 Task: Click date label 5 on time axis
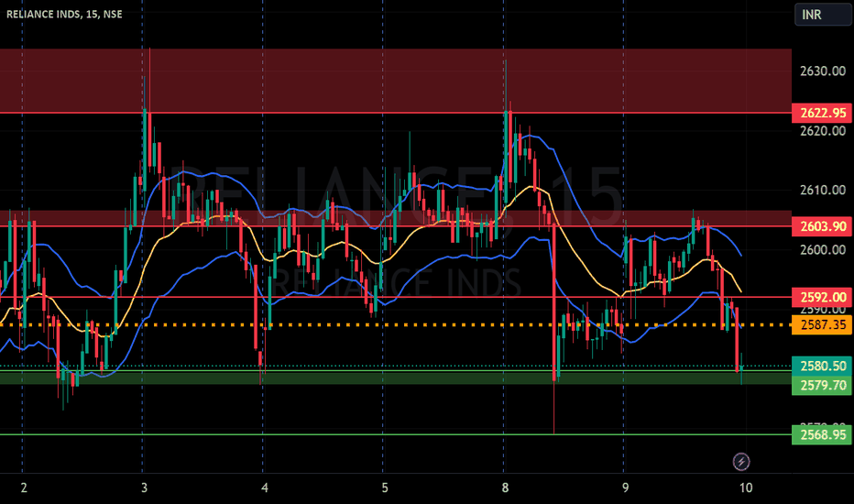(x=385, y=488)
